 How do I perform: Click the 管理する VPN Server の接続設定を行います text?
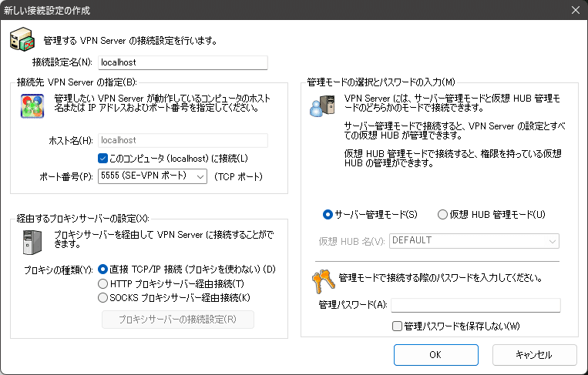pyautogui.click(x=130, y=41)
